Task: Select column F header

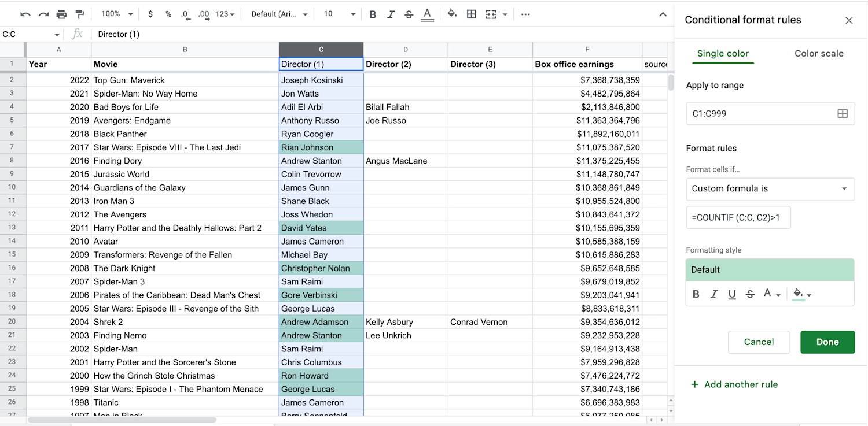Action: tap(587, 50)
